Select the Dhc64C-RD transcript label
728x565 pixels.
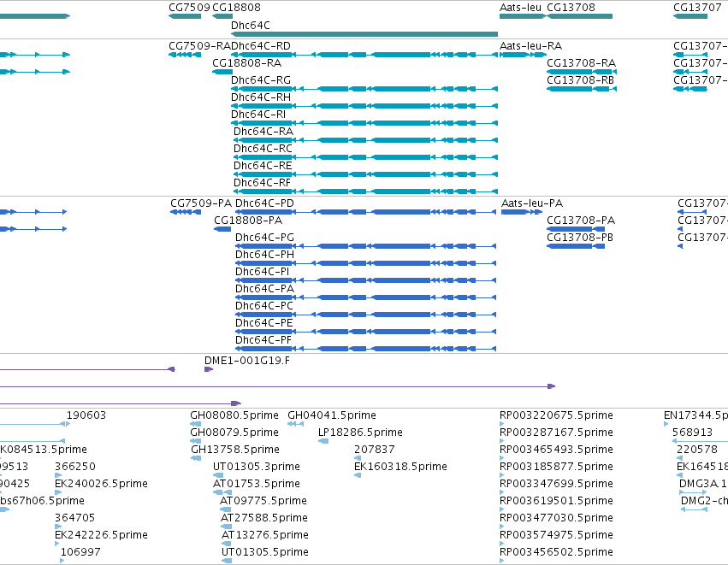[x=261, y=46]
